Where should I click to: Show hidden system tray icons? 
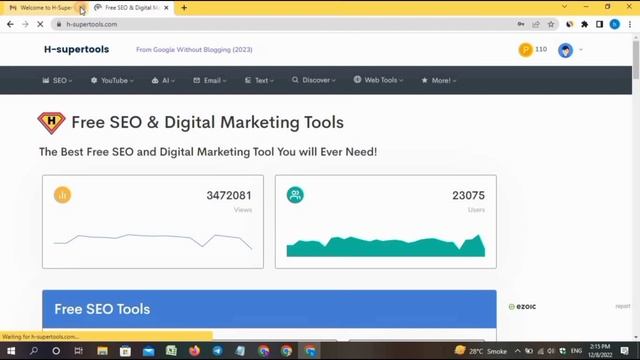(518, 351)
